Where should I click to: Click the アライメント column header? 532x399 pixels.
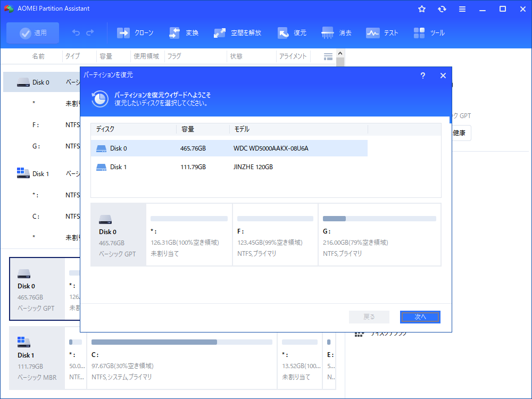point(293,56)
